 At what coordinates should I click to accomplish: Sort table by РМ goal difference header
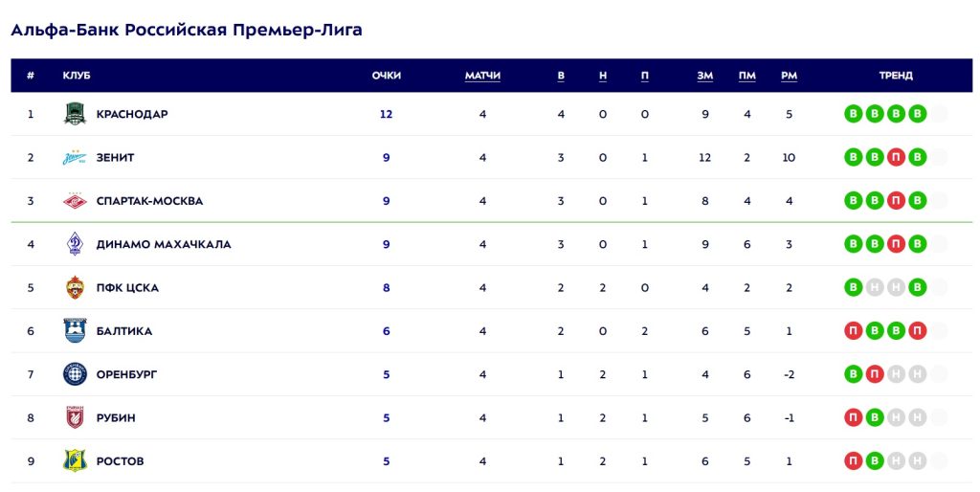coord(789,76)
